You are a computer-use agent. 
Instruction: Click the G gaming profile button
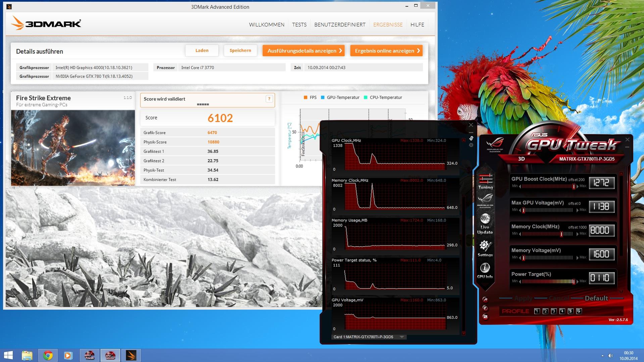click(x=579, y=311)
